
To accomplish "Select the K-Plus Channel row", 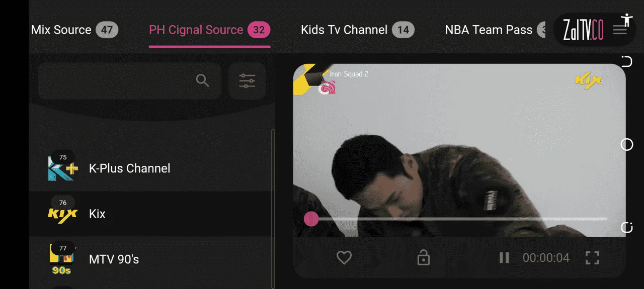I will pos(151,168).
